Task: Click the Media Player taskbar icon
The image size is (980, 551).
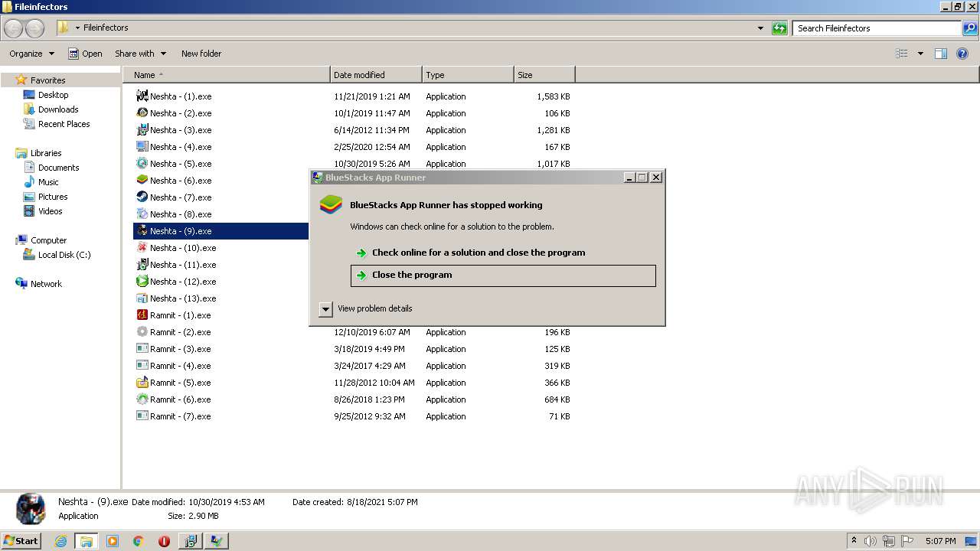Action: (x=113, y=541)
